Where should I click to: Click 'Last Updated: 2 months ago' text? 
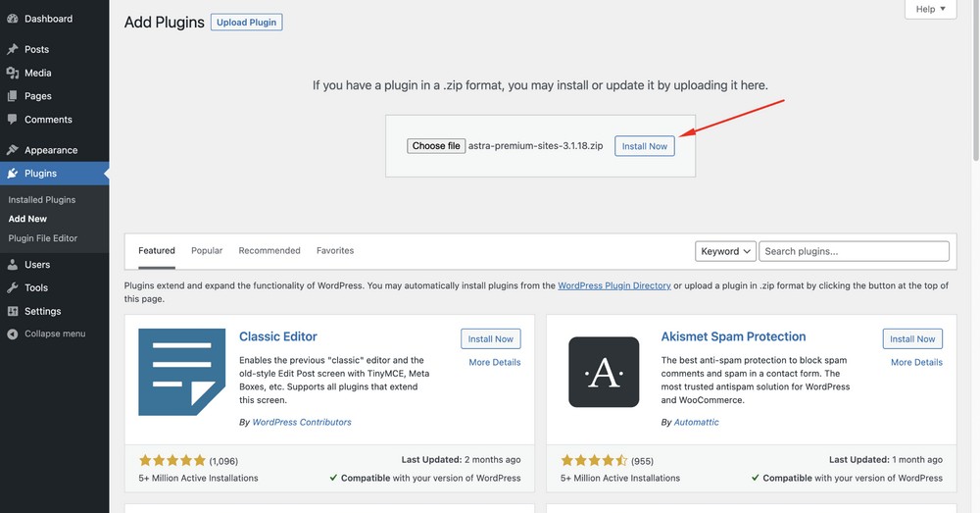coord(461,459)
